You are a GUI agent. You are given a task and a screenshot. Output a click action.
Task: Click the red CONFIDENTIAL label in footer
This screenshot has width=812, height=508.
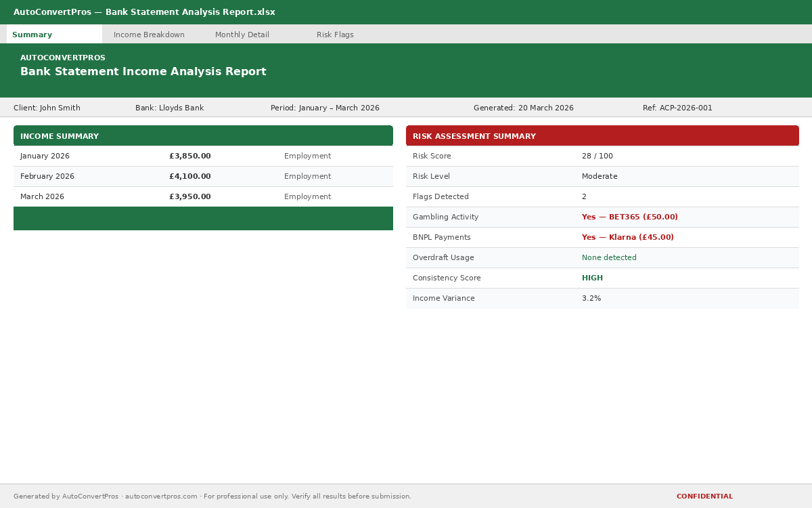click(704, 496)
